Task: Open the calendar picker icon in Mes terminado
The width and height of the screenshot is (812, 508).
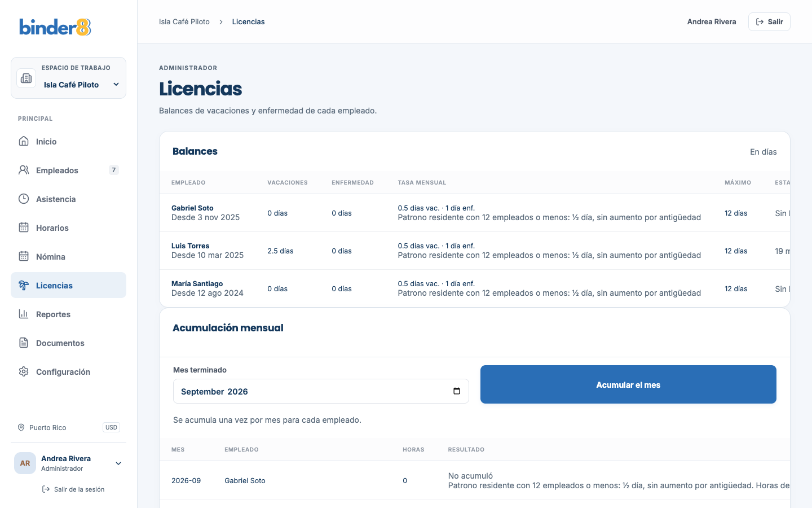Action: click(x=457, y=391)
